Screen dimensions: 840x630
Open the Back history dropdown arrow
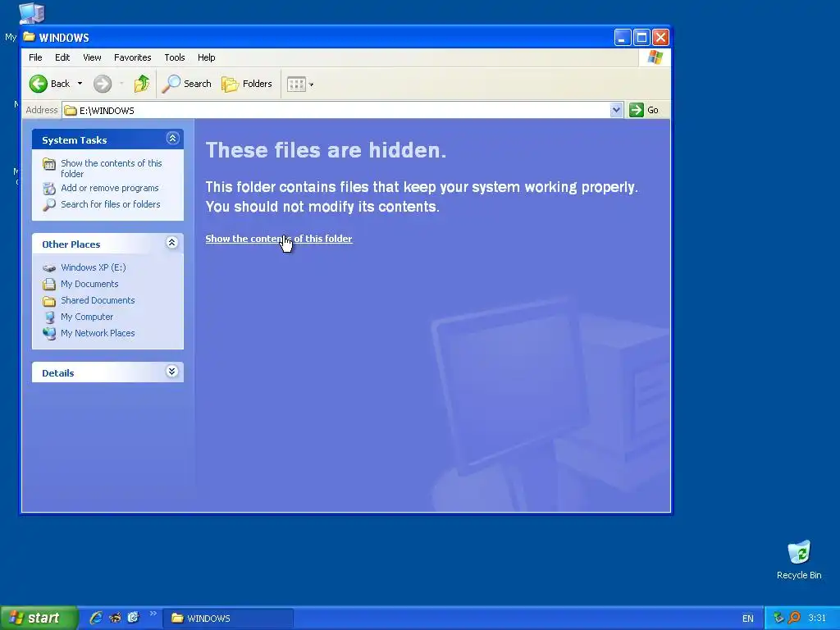(80, 84)
